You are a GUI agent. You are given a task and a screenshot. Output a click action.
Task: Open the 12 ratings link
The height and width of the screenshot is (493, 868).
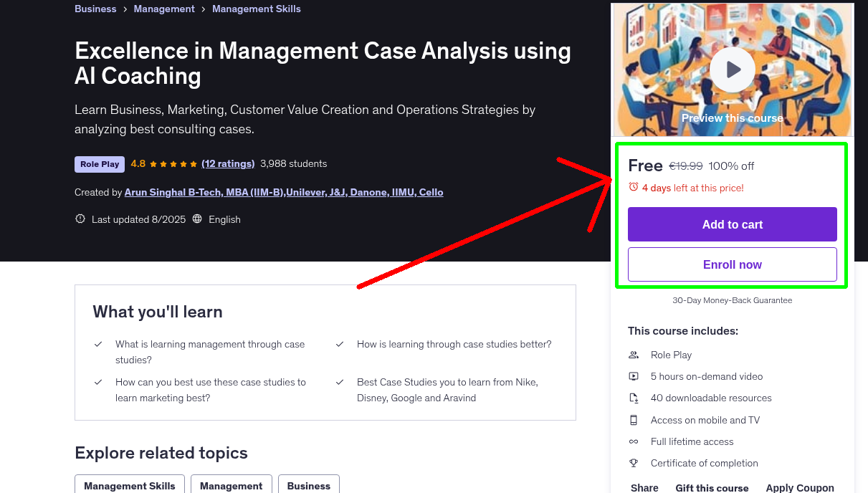tap(228, 163)
